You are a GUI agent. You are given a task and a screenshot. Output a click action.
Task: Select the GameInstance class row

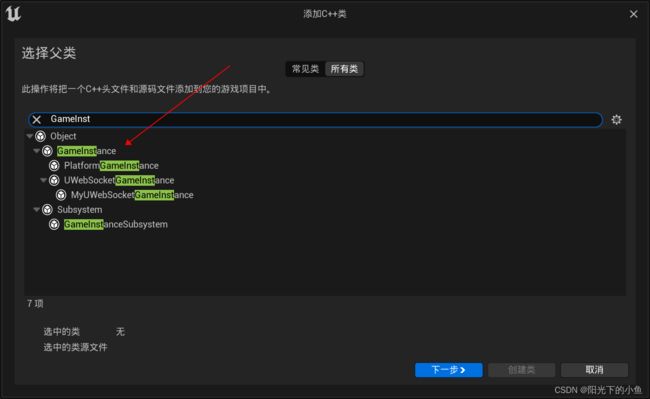325,151
